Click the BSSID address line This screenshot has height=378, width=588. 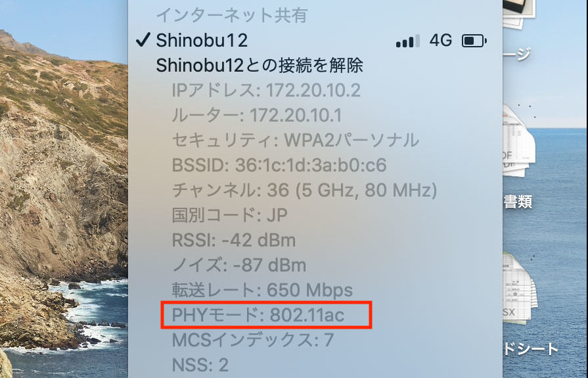pos(279,165)
